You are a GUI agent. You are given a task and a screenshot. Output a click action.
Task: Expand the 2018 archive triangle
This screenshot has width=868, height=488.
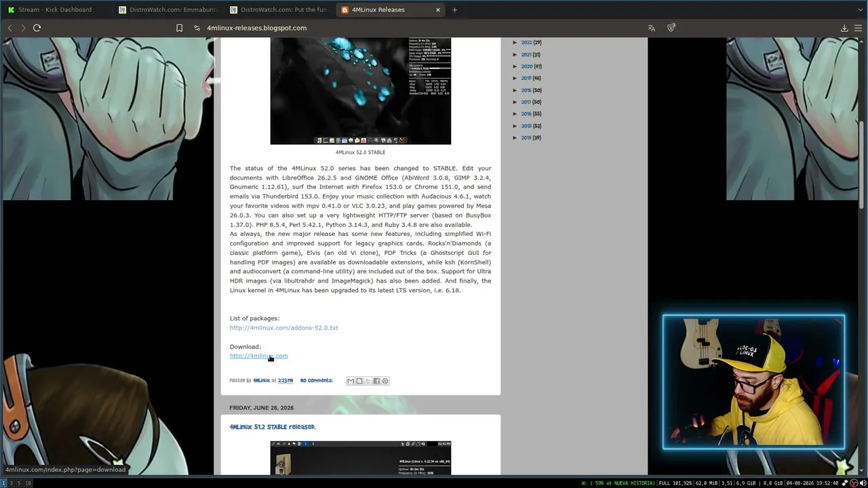click(x=515, y=90)
